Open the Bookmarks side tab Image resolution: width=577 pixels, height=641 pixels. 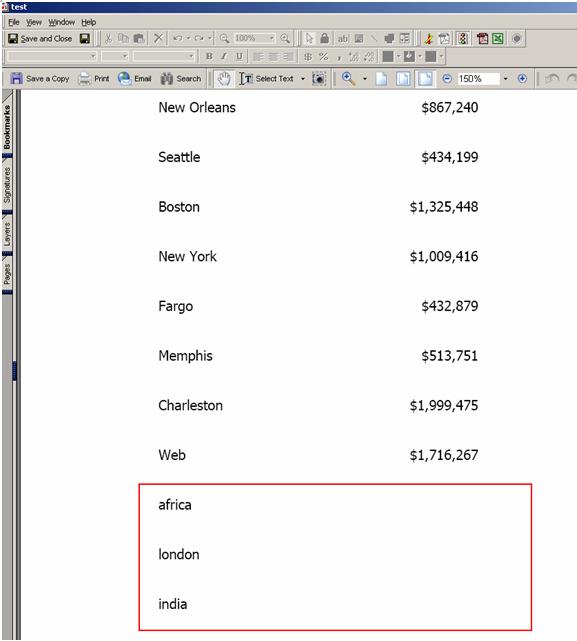(x=7, y=127)
